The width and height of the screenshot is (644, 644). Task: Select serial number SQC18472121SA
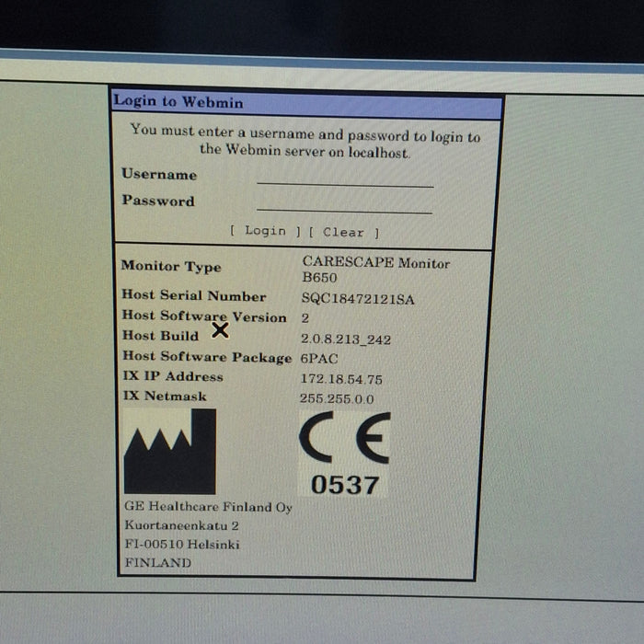358,299
